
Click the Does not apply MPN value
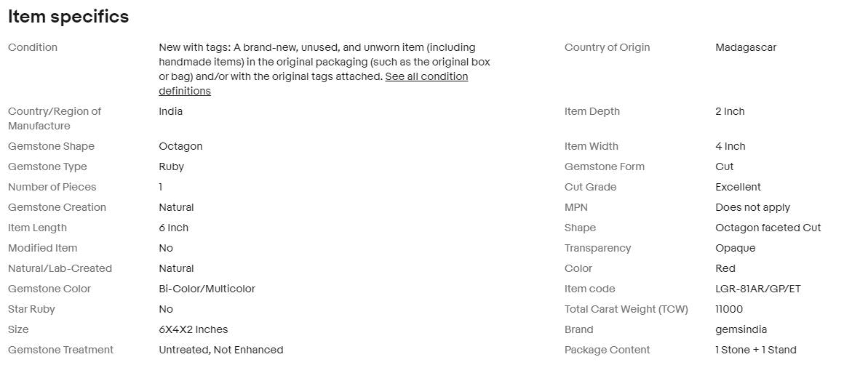[753, 208]
